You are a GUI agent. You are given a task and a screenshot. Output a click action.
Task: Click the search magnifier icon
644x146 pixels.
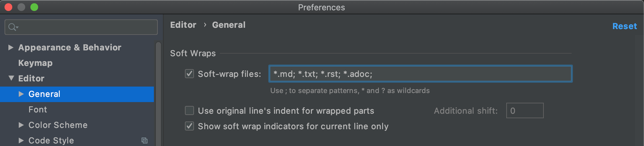click(13, 27)
